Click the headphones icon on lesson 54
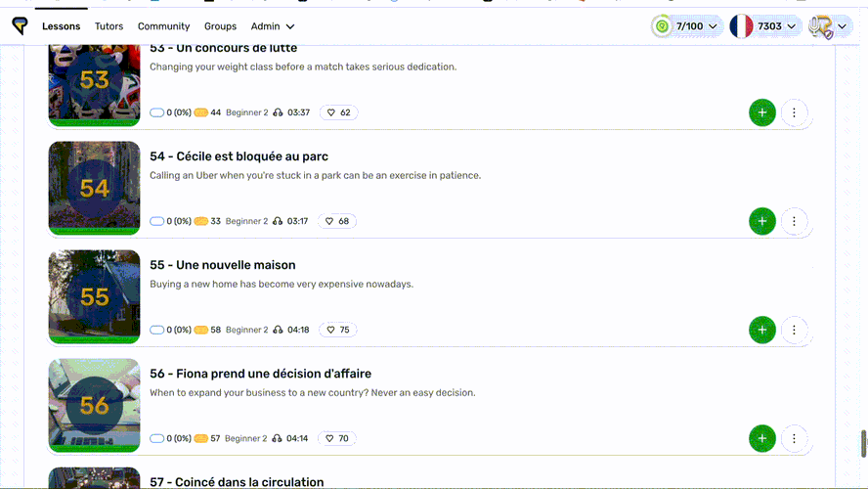The image size is (868, 489). 278,221
